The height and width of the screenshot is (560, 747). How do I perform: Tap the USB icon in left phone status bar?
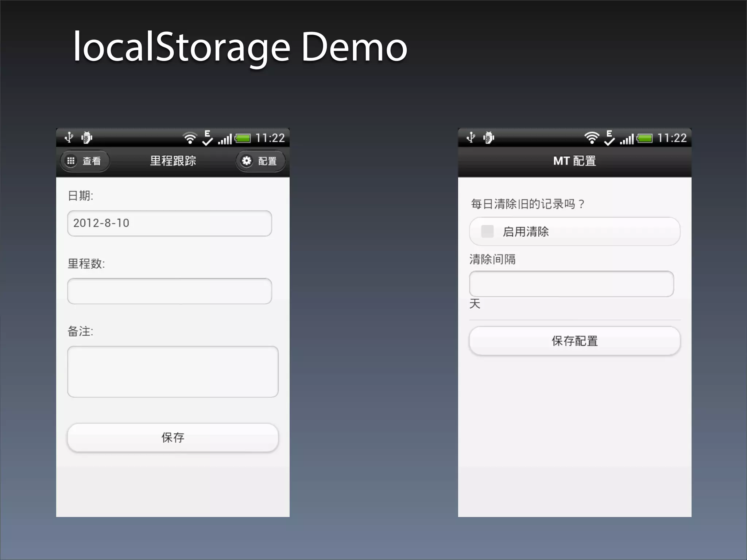pos(69,137)
